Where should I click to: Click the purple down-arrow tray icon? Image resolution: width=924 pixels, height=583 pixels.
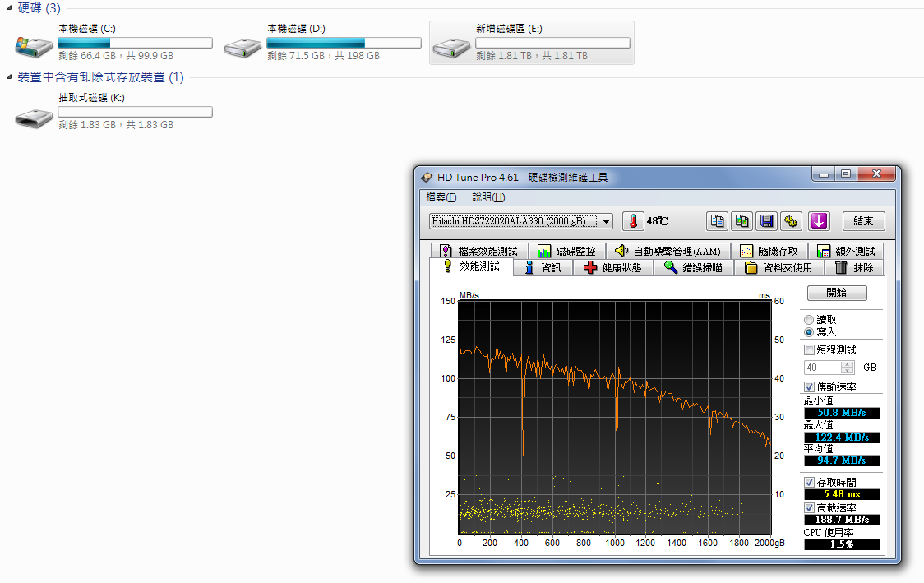(819, 221)
